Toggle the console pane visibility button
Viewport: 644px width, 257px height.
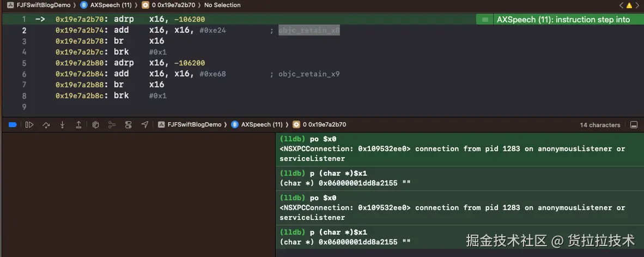(x=634, y=125)
